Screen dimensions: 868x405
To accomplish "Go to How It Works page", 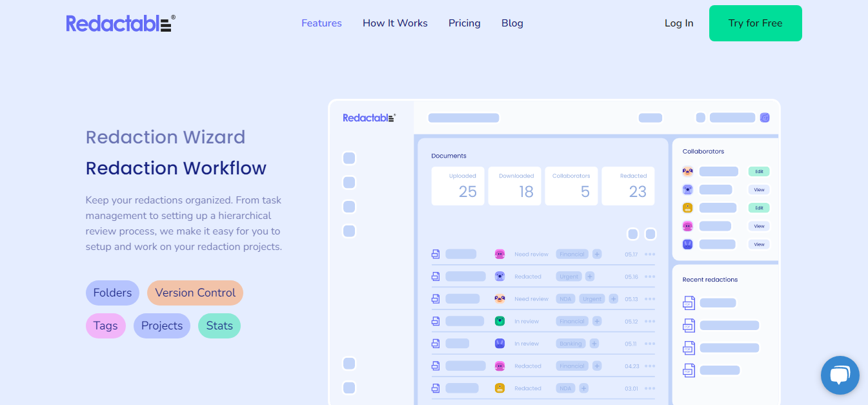I will [x=395, y=23].
